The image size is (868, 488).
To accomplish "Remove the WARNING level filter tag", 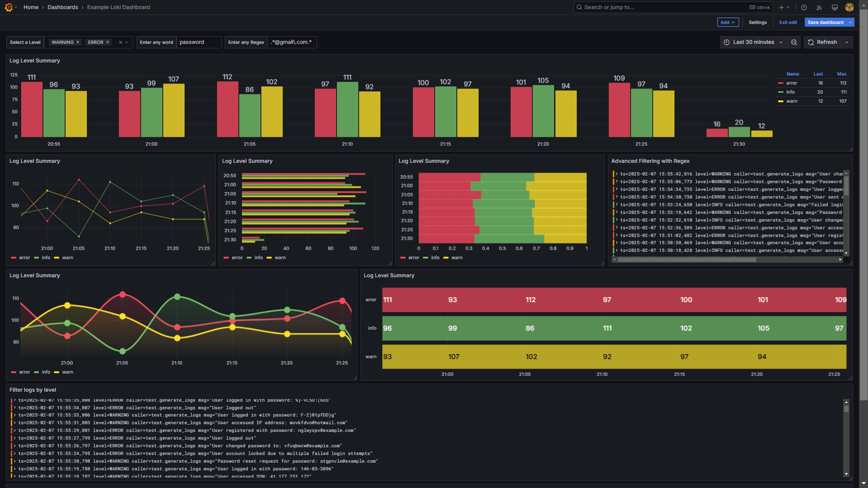I will pos(78,42).
